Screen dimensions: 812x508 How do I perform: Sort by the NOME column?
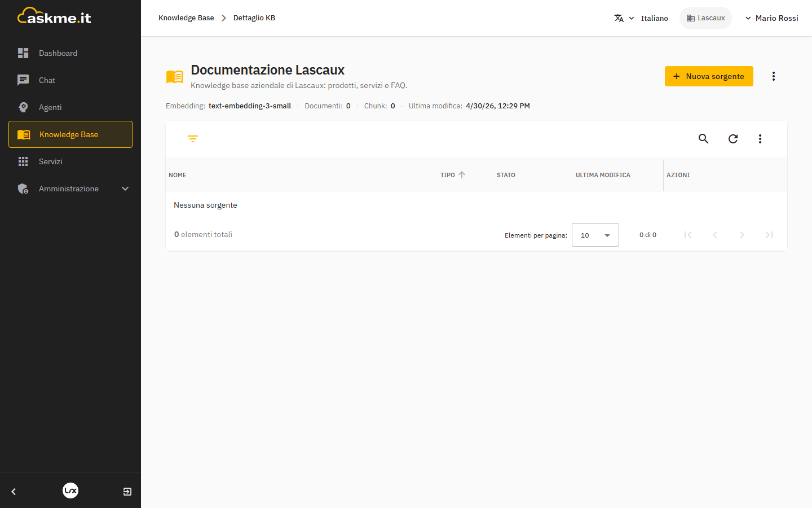click(x=178, y=176)
